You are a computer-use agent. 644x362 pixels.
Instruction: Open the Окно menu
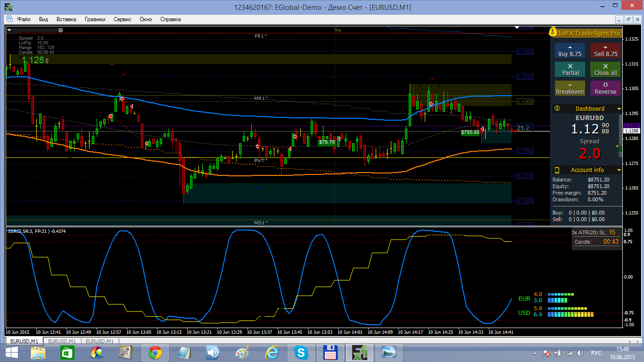(146, 19)
